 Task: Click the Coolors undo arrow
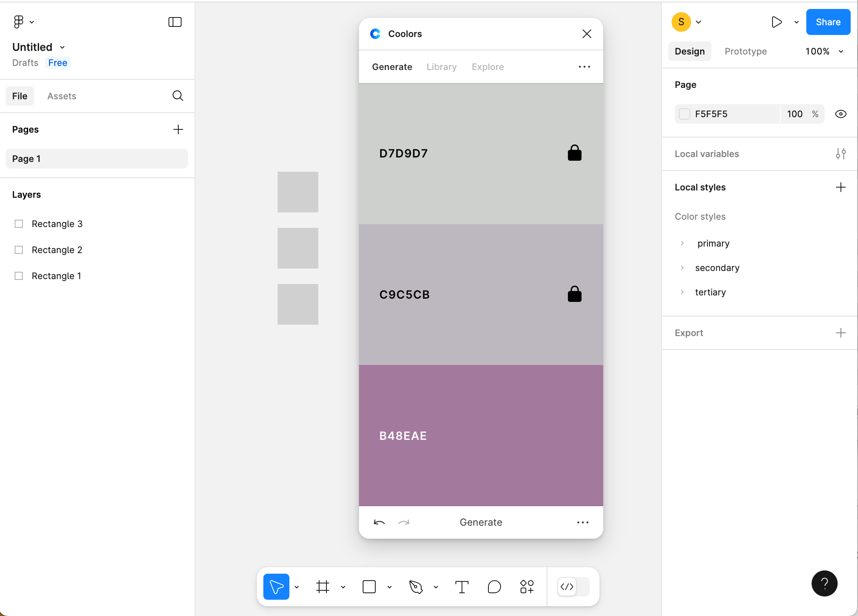[x=379, y=522]
